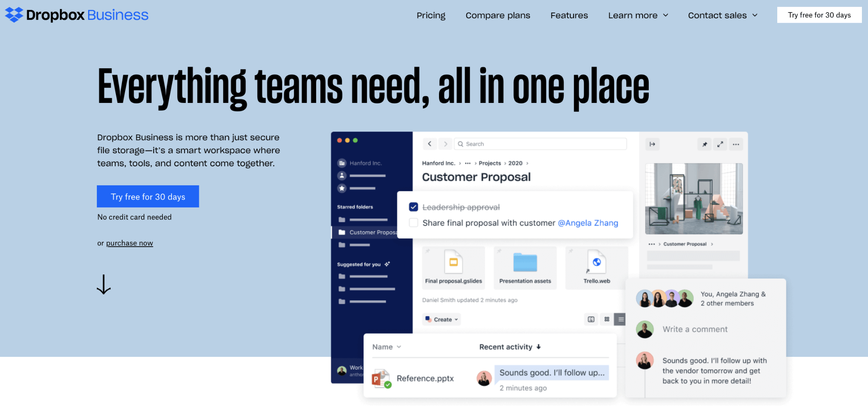Click the Write a comment field
The width and height of the screenshot is (868, 415).
tap(695, 329)
